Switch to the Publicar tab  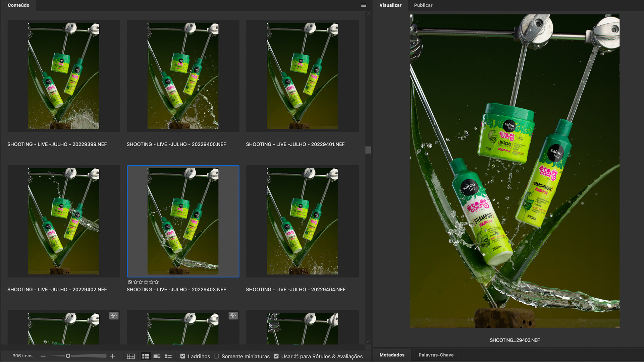click(x=423, y=5)
